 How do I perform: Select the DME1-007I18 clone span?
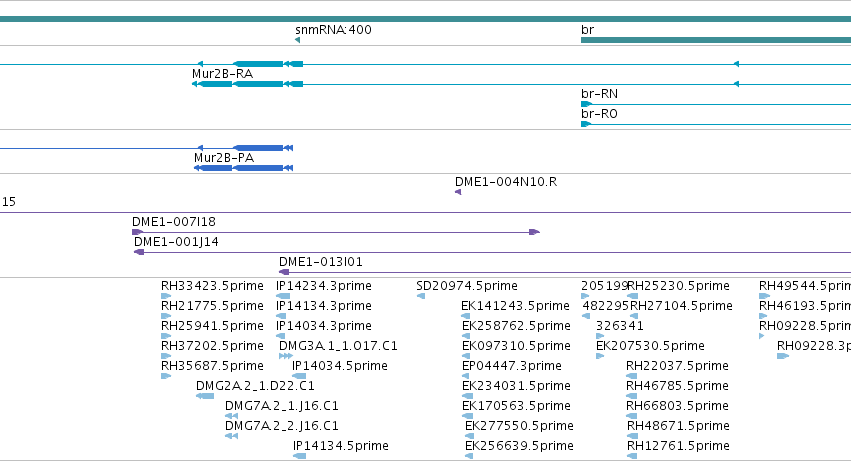click(x=336, y=232)
